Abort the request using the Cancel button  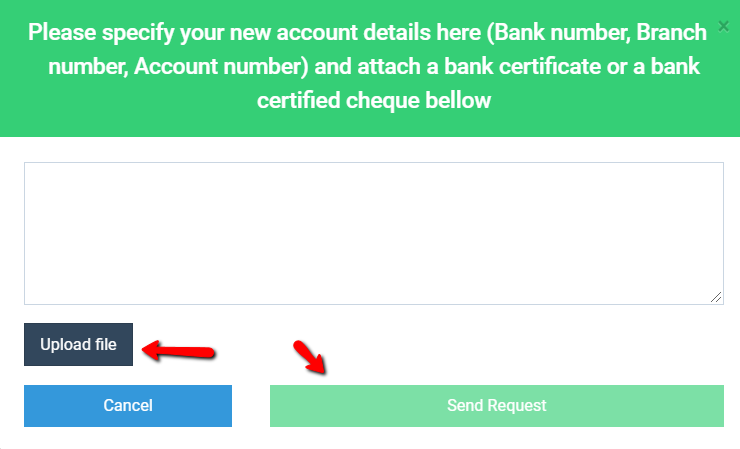pos(128,406)
